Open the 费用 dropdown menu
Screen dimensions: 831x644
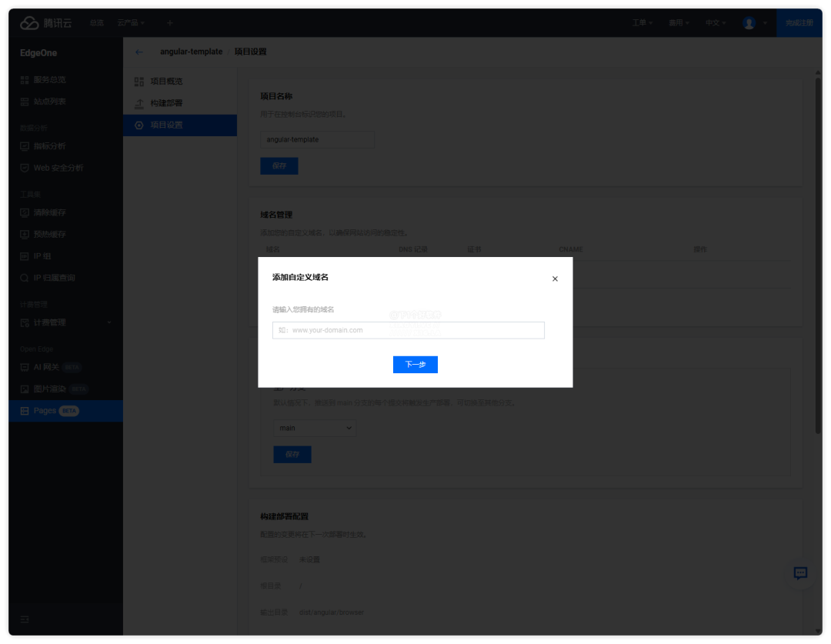[679, 23]
